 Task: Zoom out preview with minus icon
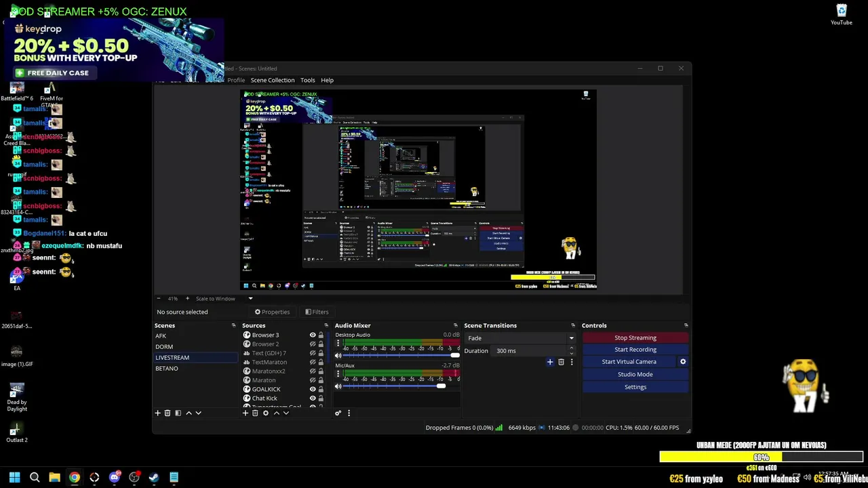pyautogui.click(x=159, y=298)
